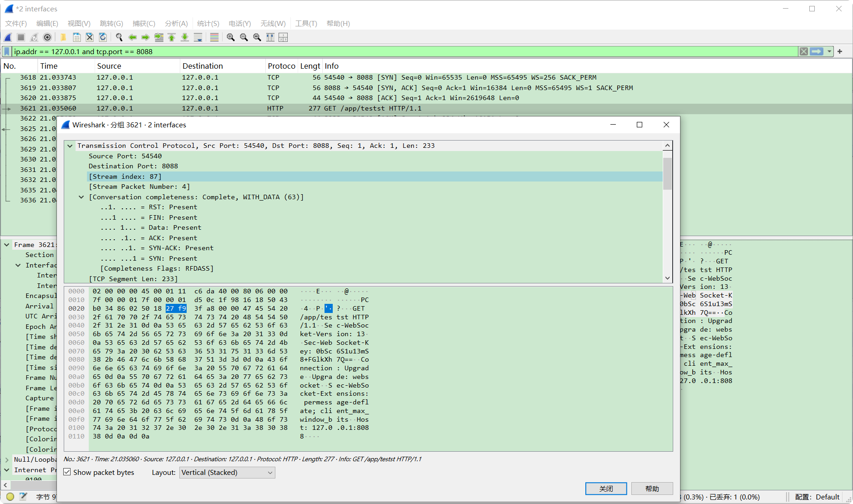Open expert information yellow status circle
The height and width of the screenshot is (504, 853).
10,497
